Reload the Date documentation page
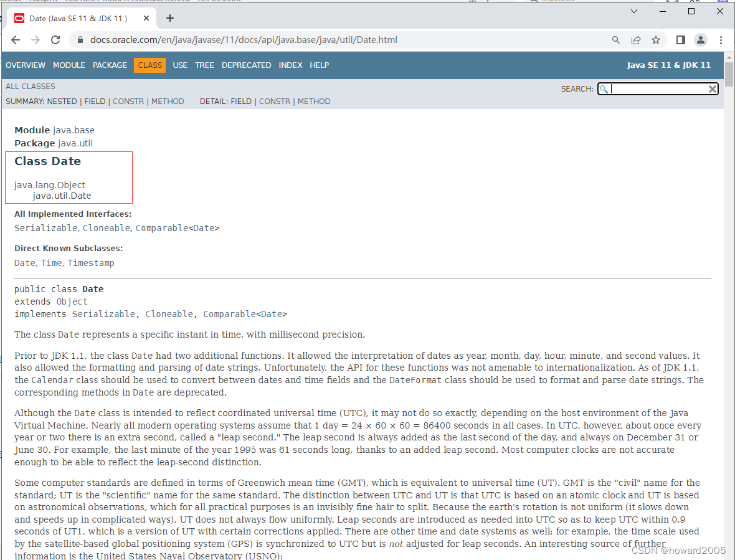This screenshot has width=735, height=560. click(x=55, y=40)
